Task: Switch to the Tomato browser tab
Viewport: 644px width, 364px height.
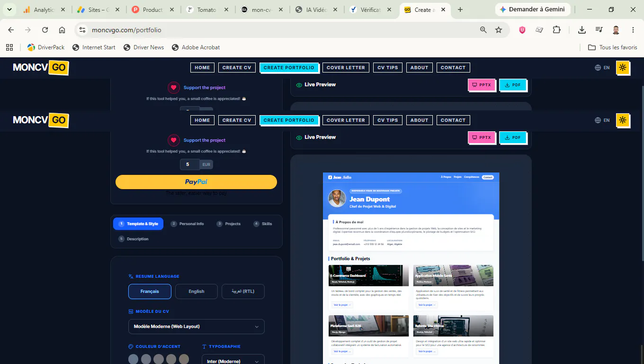Action: pos(207,9)
